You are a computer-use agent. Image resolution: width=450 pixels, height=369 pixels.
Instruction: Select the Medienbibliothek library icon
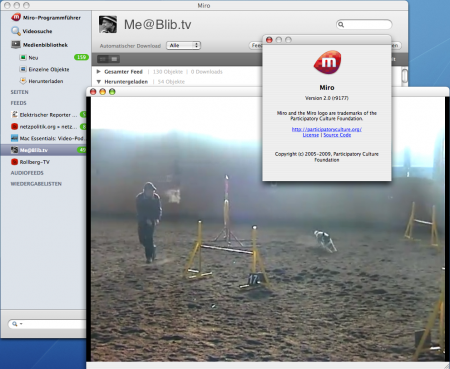(16, 45)
